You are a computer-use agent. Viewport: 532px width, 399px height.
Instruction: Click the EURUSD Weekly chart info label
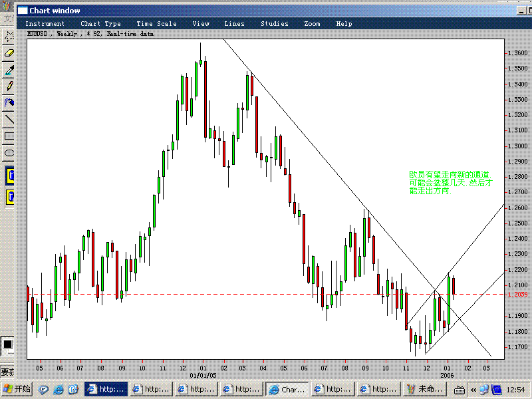(x=90, y=34)
